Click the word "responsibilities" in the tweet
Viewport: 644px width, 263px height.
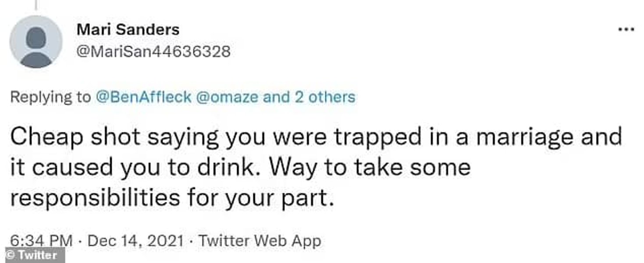click(x=94, y=198)
